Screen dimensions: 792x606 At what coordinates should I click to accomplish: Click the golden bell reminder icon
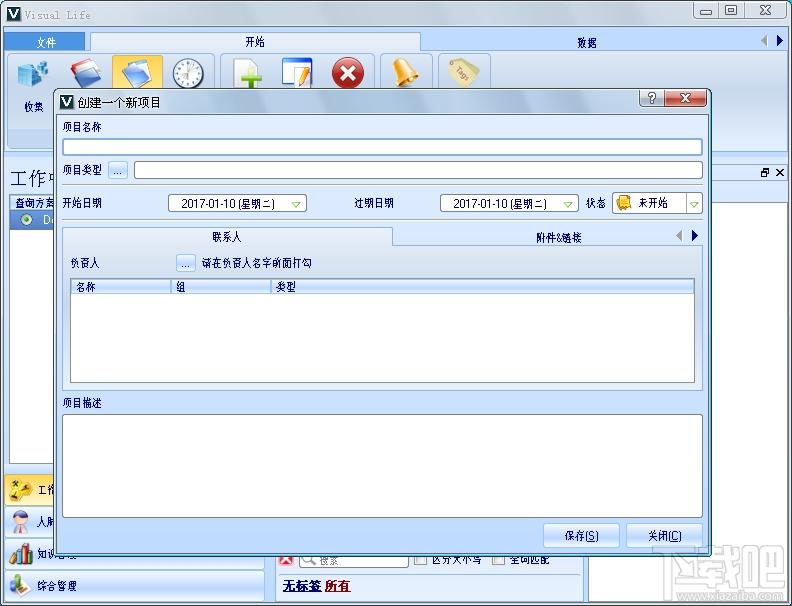[405, 73]
